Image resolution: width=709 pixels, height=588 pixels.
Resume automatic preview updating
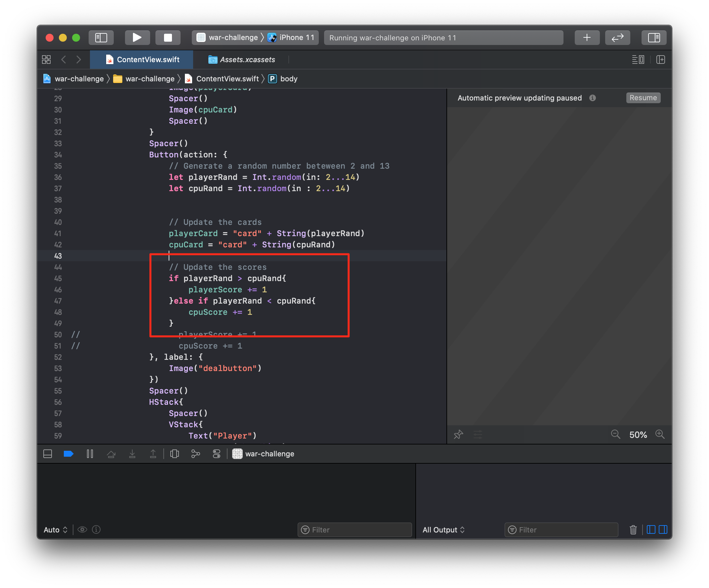(x=643, y=98)
